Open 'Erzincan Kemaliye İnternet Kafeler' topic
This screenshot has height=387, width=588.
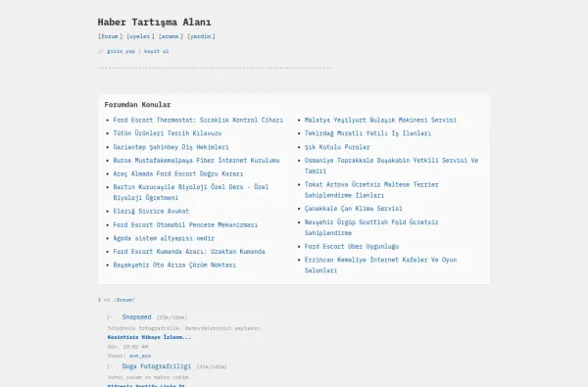380,265
